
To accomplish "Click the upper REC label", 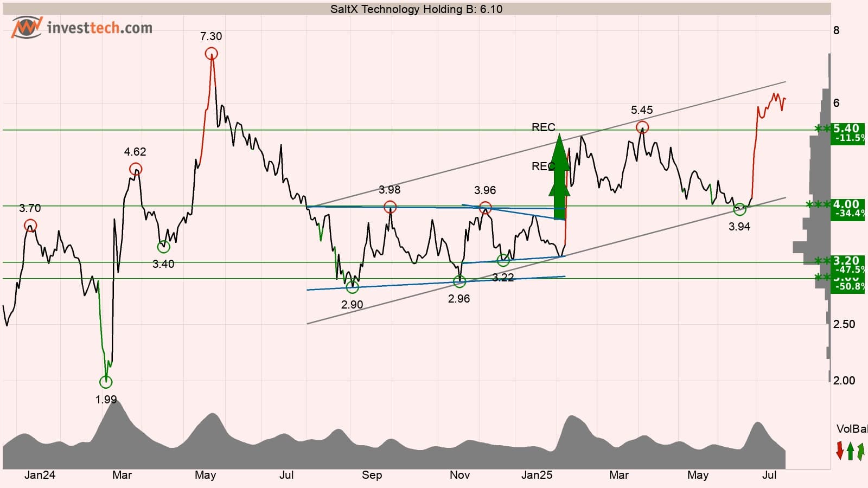I will coord(544,127).
